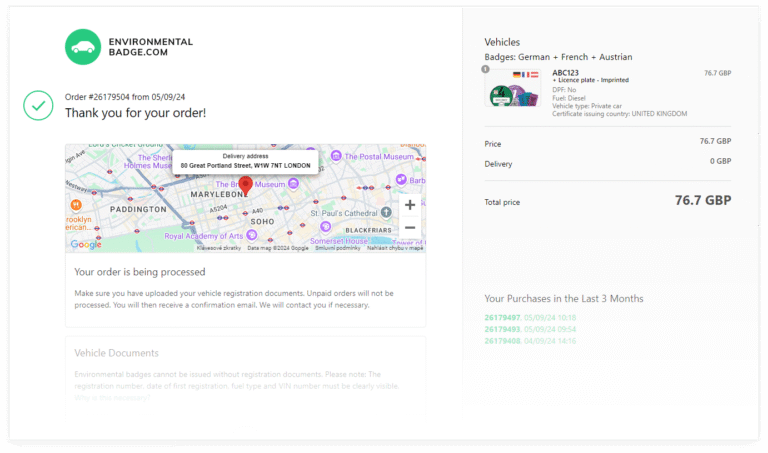This screenshot has height=453, width=768.
Task: Click the 'Fuel: Diesel' detail line
Action: pos(569,98)
